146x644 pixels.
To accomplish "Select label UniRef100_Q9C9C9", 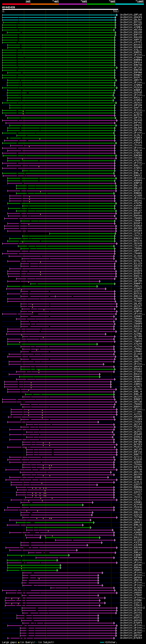I will coord(131,266).
